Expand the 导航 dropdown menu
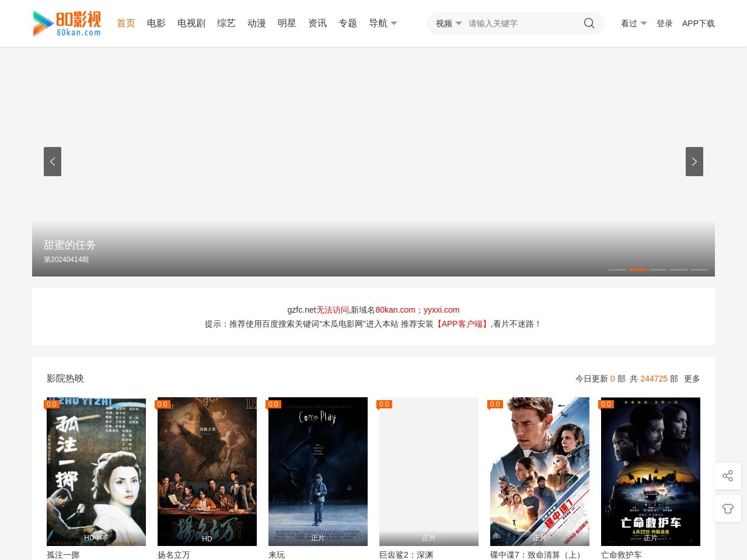 383,23
